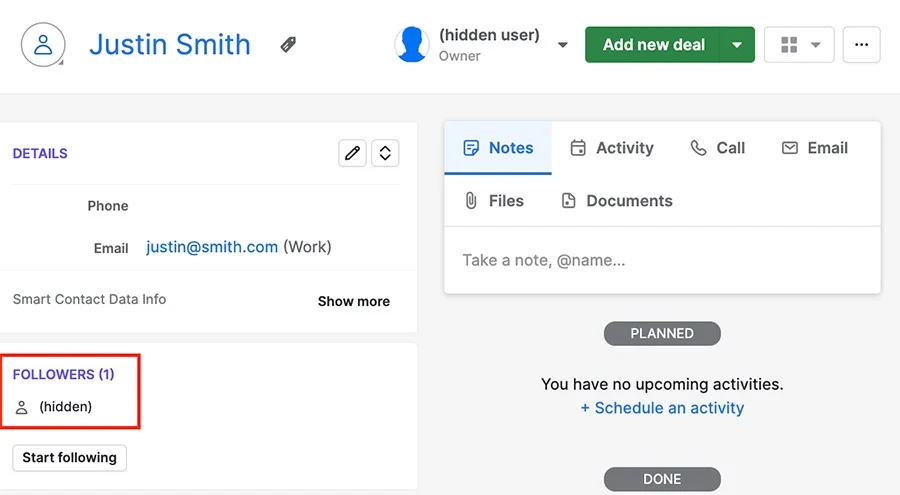Select the Files tab with the paperclip icon
Screen dimensions: 900x495
click(x=494, y=201)
